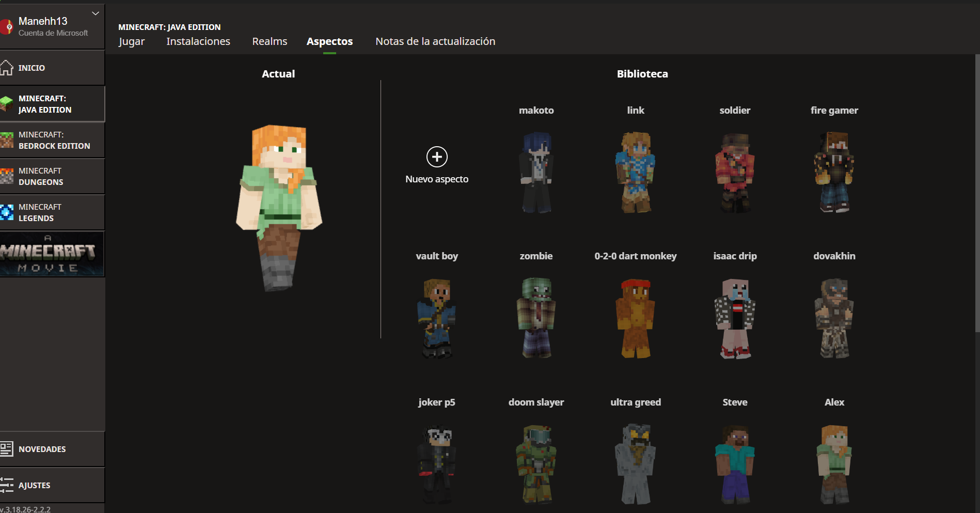Open the Novedades news icon

click(x=7, y=449)
